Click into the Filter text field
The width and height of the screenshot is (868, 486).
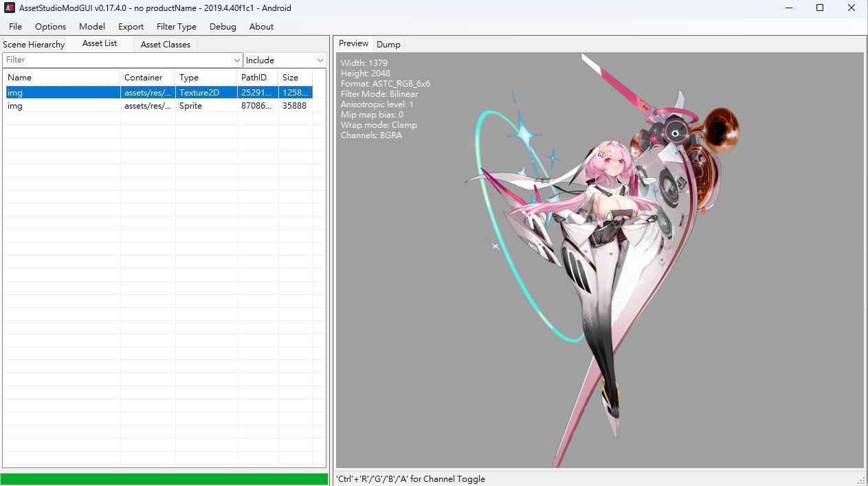click(118, 60)
